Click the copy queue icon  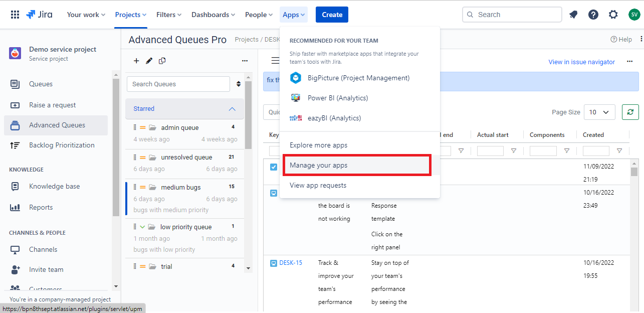pyautogui.click(x=162, y=61)
